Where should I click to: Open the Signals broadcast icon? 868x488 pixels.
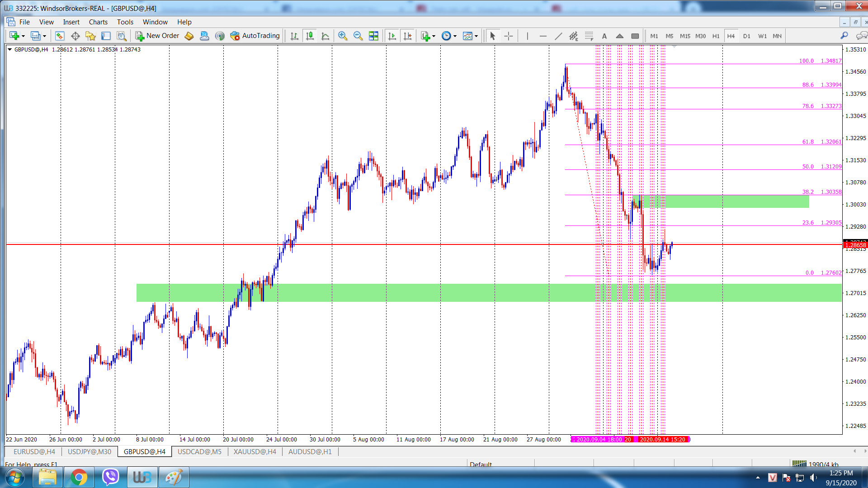220,36
